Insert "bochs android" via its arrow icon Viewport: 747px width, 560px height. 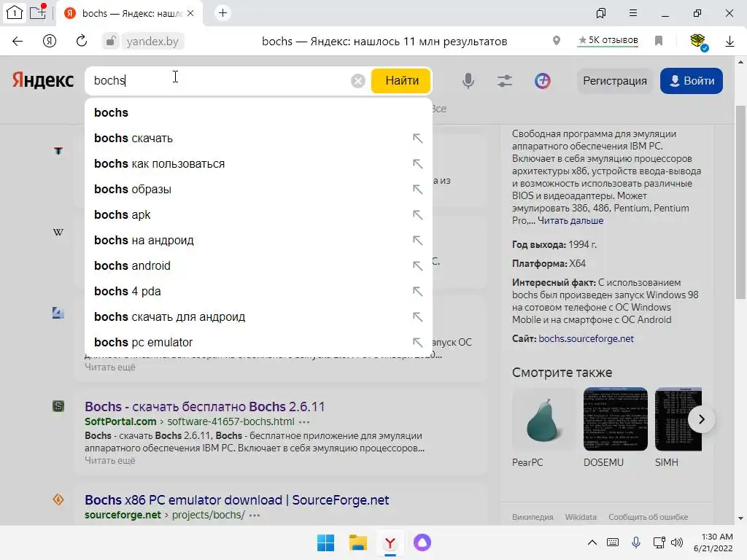click(x=417, y=265)
